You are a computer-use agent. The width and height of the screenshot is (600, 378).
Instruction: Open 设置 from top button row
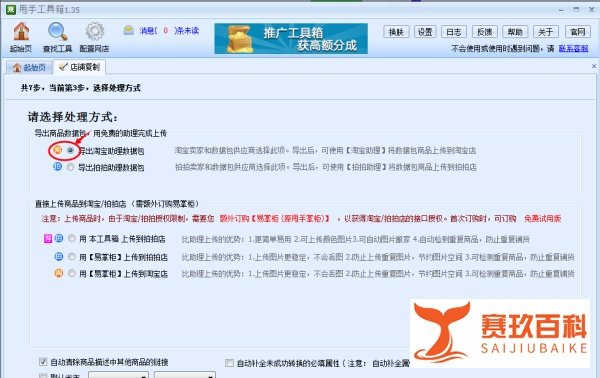(425, 32)
